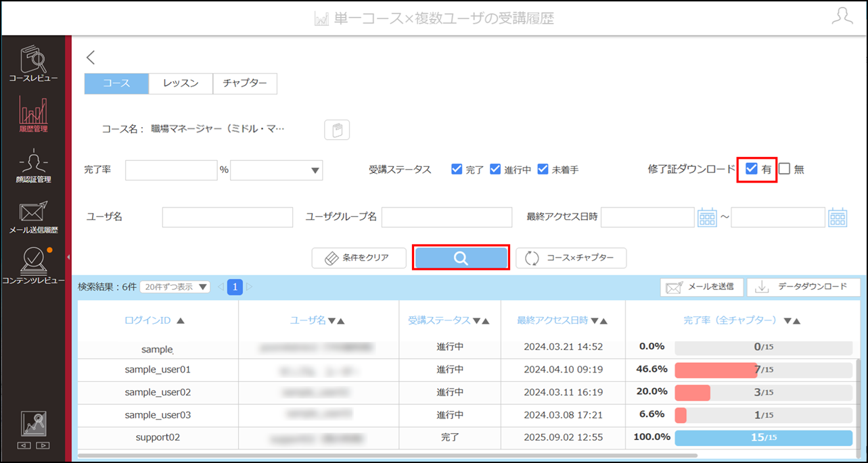868x463 pixels.
Task: Click コース×チャプター button
Action: [x=571, y=258]
